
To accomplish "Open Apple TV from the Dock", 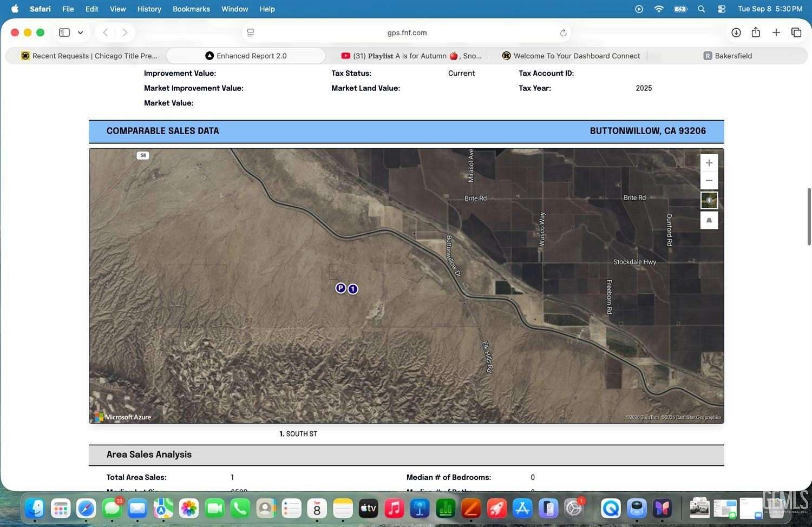I will point(369,508).
